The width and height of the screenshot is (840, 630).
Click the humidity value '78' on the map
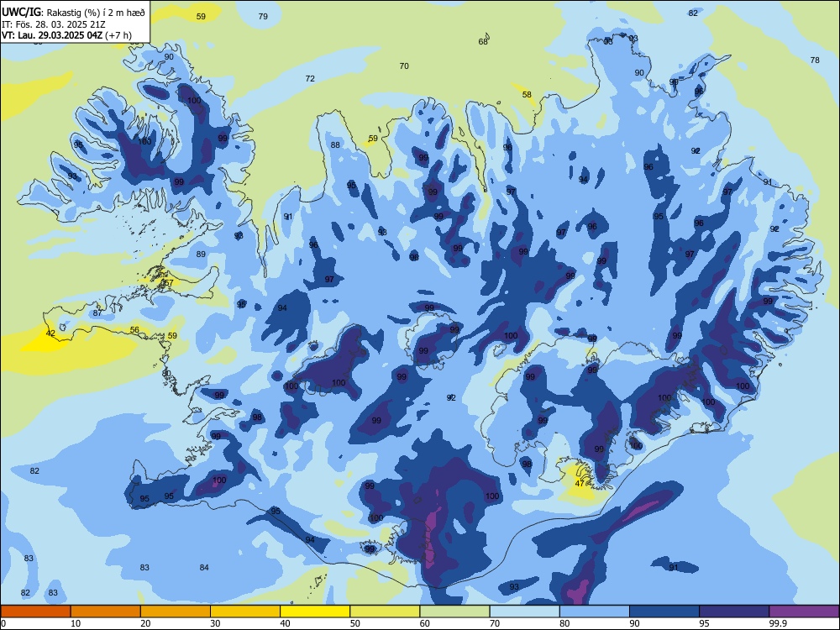815,60
